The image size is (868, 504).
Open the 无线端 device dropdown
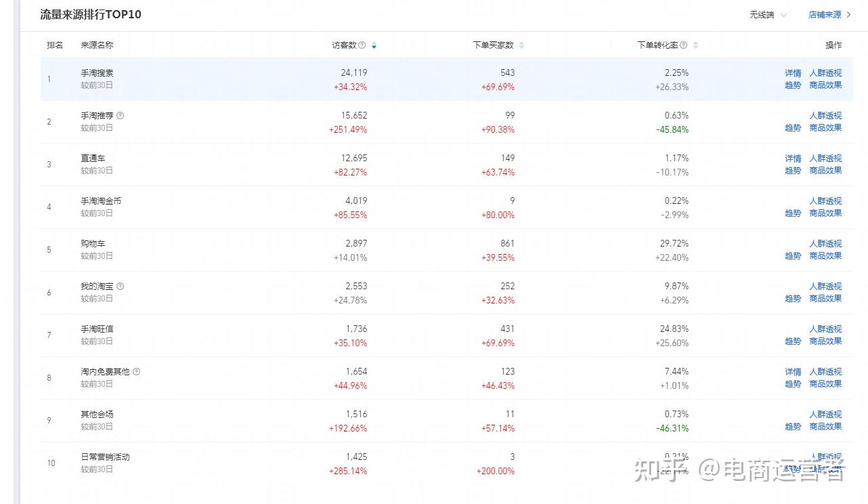(x=768, y=15)
